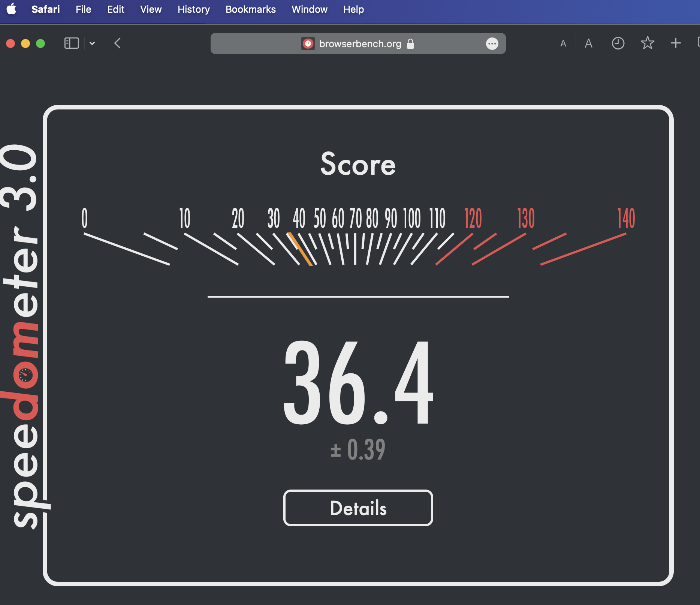Toggle the Safari sidebar
The image size is (700, 605).
pos(72,43)
